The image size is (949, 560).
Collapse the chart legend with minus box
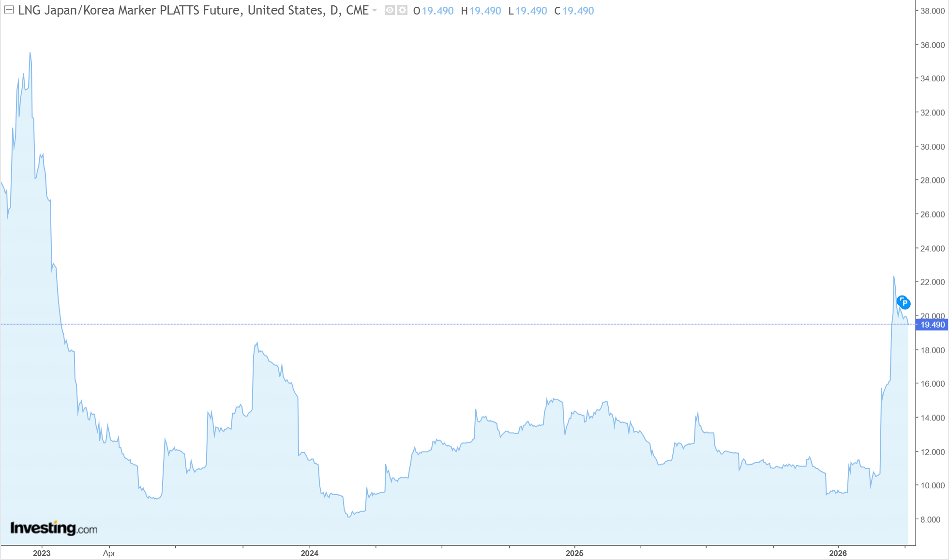click(9, 10)
